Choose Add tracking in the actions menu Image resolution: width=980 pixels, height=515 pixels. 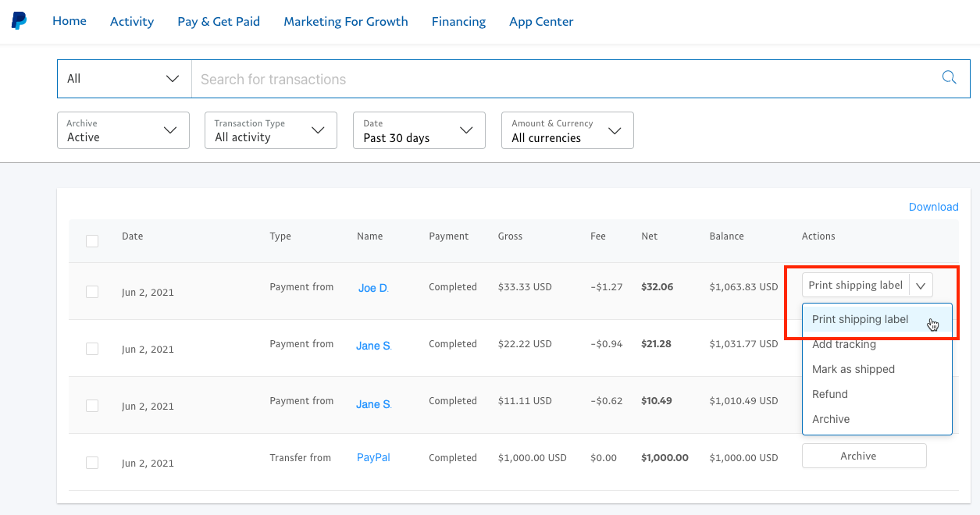844,344
